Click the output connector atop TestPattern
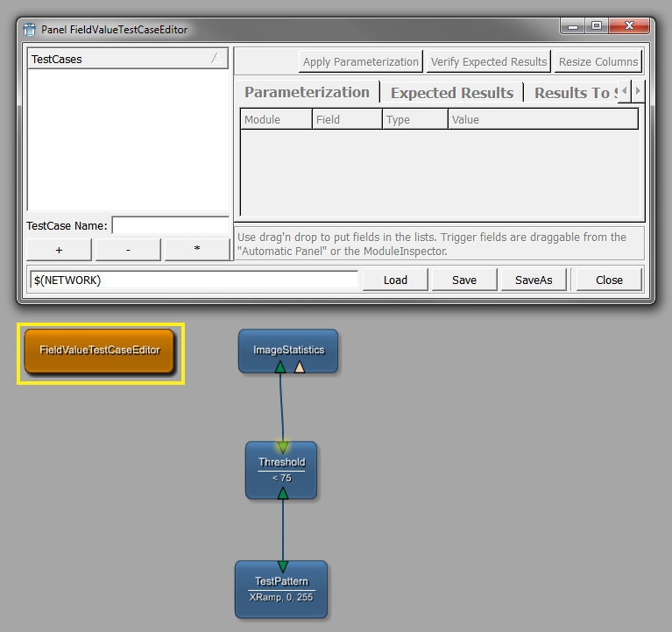The height and width of the screenshot is (632, 672). 282,565
